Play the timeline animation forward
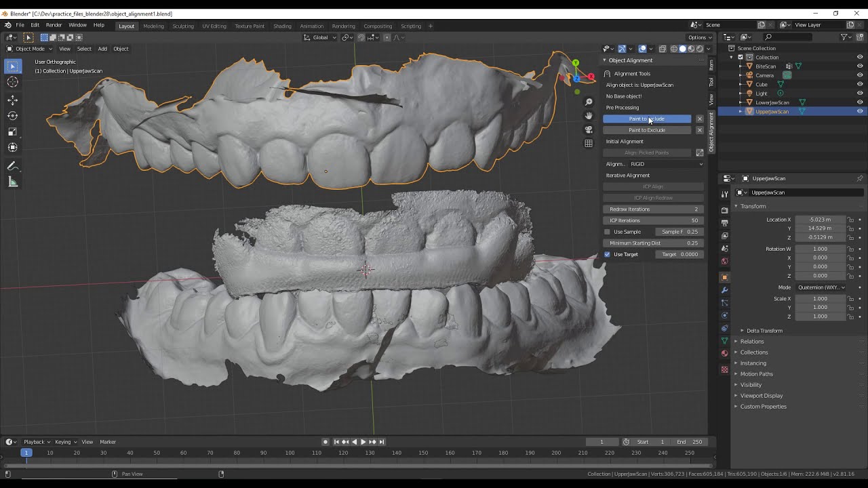 (363, 442)
